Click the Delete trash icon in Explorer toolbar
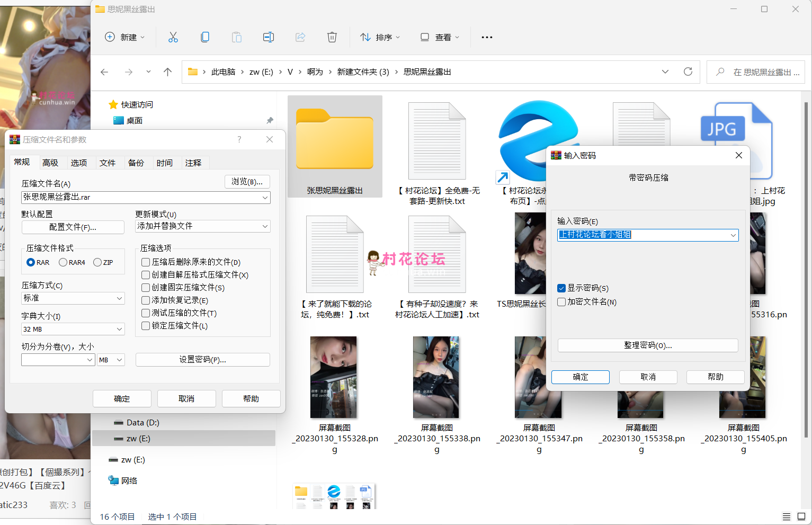This screenshot has width=812, height=525. [x=332, y=37]
